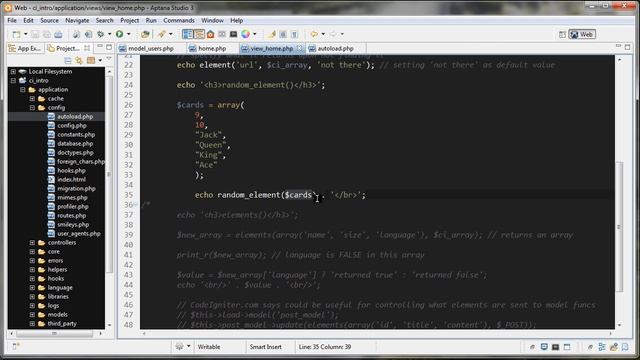Open the Commands menu
Viewport: 640px width, 360px height.
pyautogui.click(x=179, y=20)
